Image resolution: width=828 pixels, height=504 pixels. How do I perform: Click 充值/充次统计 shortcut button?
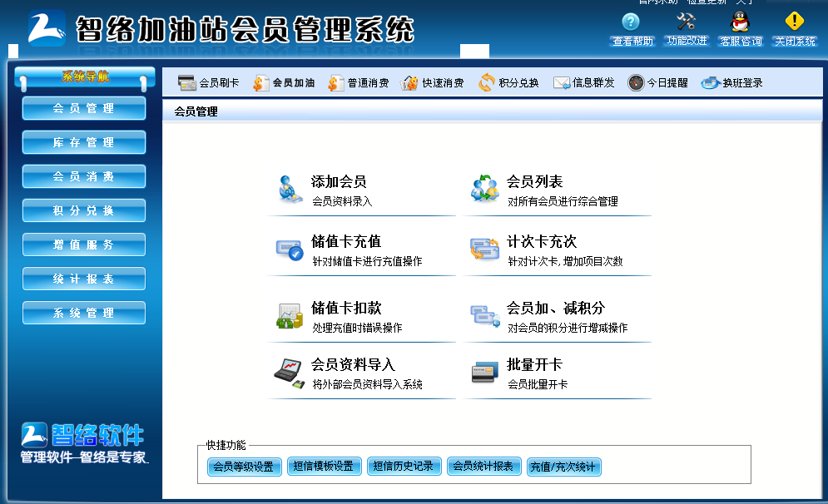click(x=563, y=467)
